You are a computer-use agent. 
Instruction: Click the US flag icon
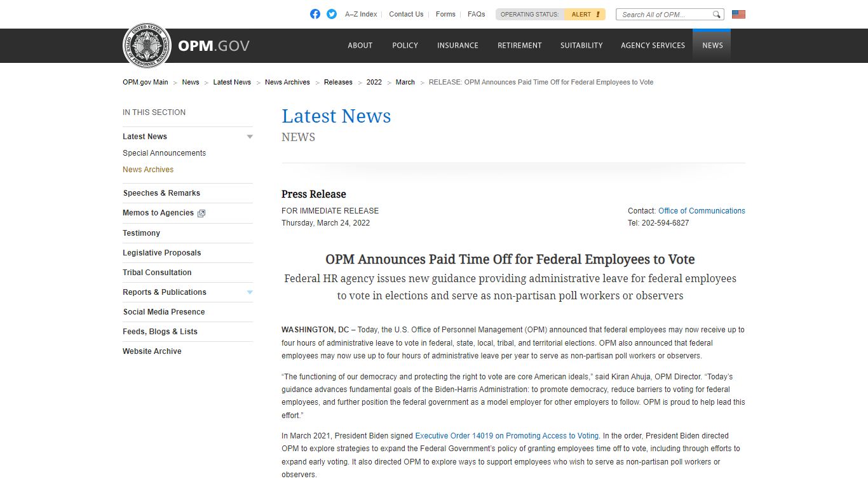(x=738, y=14)
